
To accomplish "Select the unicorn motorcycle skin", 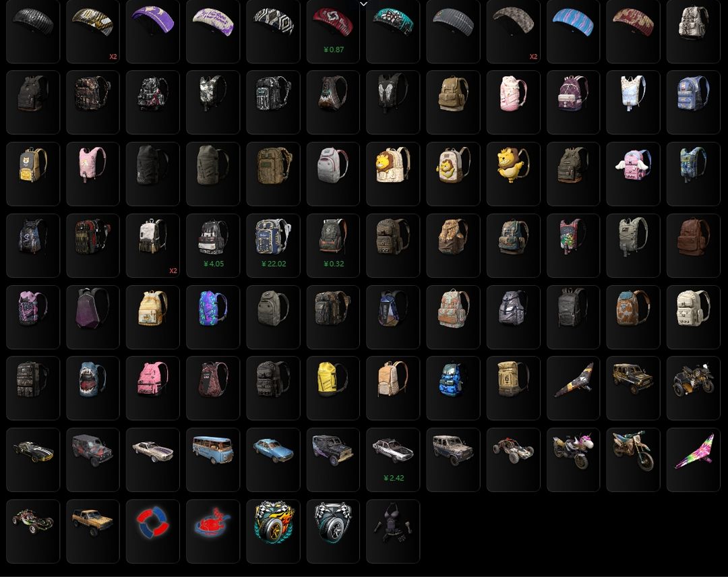I will click(x=574, y=460).
